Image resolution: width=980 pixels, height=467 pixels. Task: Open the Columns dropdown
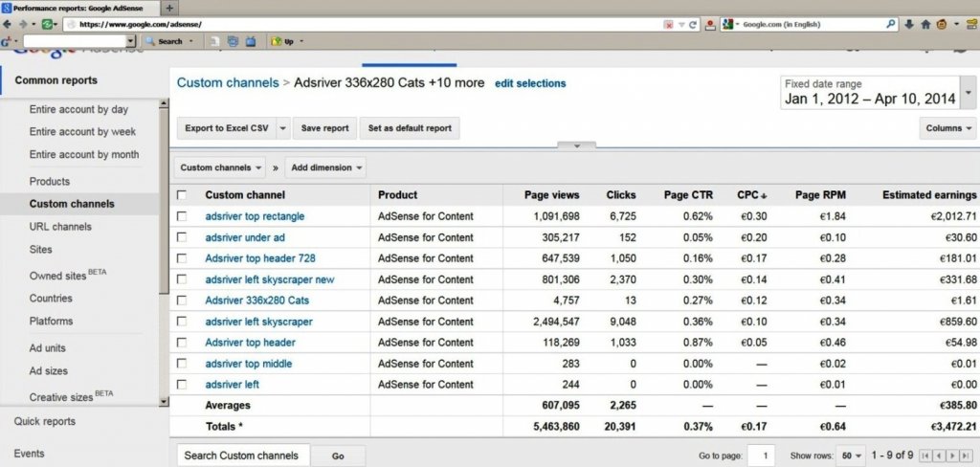click(x=948, y=127)
